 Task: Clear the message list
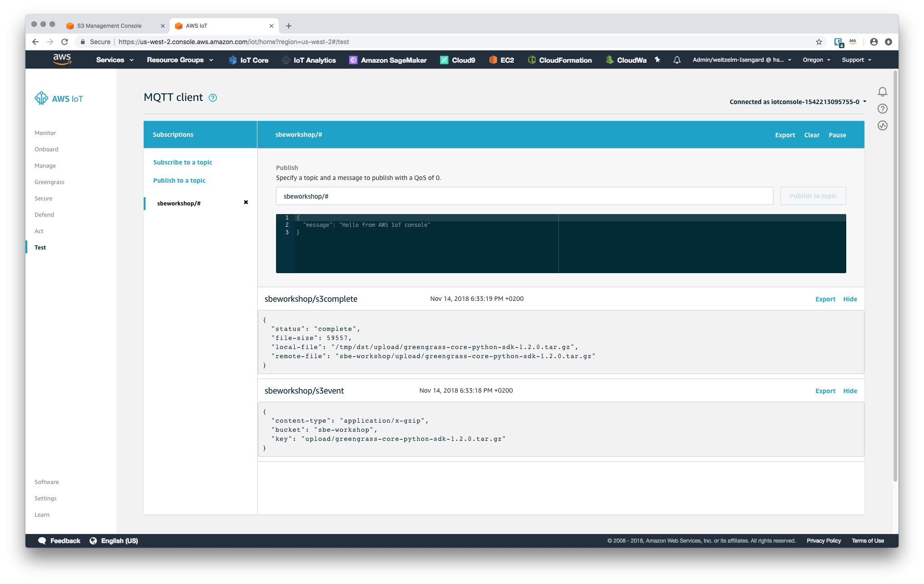tap(812, 135)
